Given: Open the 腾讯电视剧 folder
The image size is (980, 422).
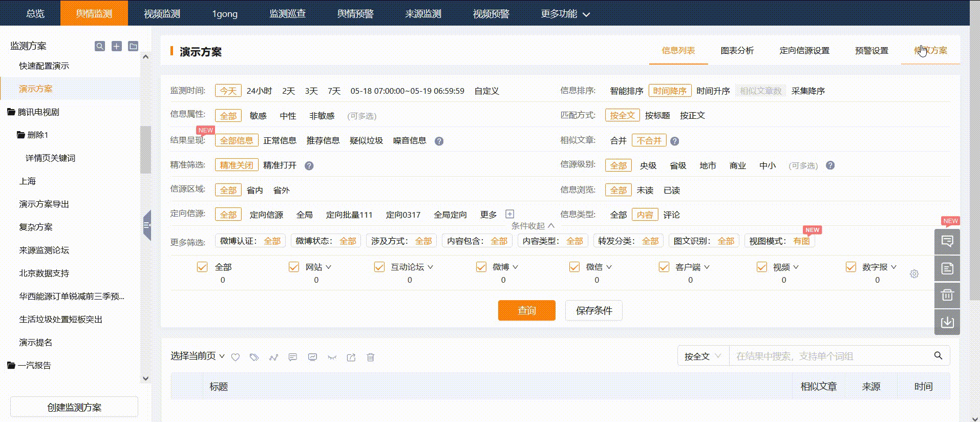Looking at the screenshot, I should pyautogui.click(x=33, y=112).
